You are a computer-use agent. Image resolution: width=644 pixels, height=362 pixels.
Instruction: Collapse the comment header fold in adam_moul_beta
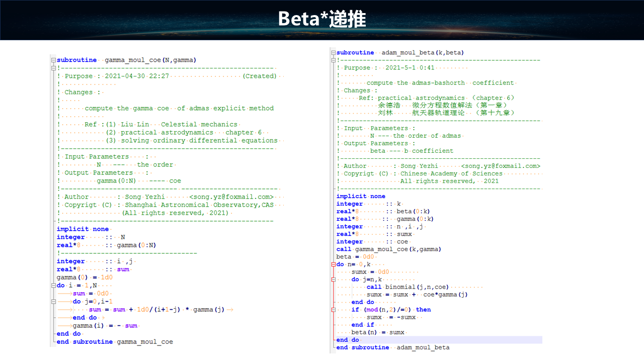point(333,60)
